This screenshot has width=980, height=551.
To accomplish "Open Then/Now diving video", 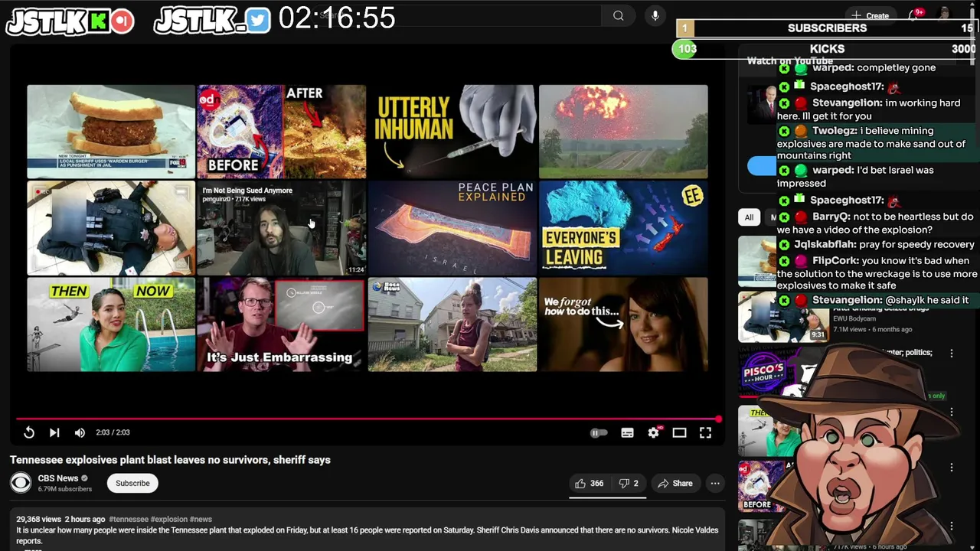I will click(x=111, y=324).
